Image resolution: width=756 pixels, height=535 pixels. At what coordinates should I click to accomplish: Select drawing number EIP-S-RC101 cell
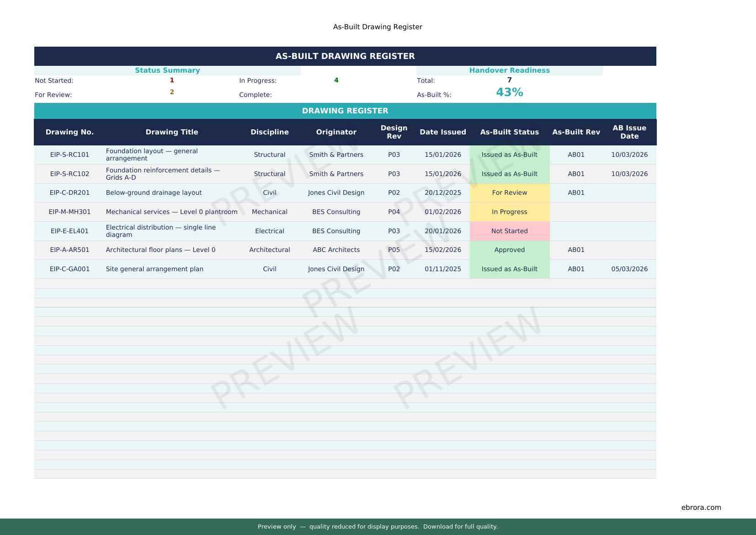[69, 155]
